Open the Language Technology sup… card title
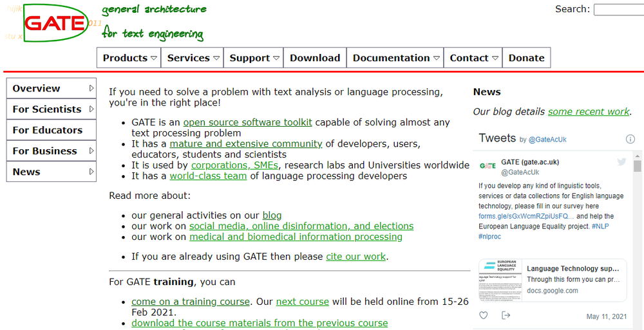The width and height of the screenshot is (644, 330). (x=573, y=269)
